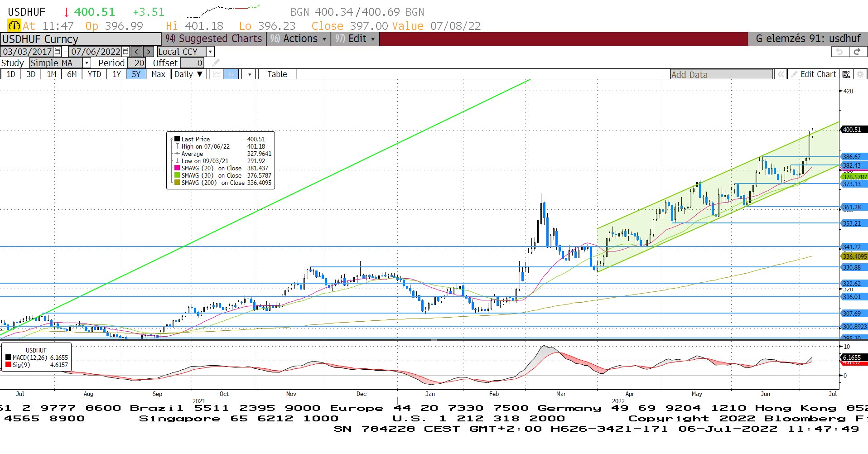Viewport: 868px width, 454px height.
Task: Select the YTD time range
Action: pos(94,74)
